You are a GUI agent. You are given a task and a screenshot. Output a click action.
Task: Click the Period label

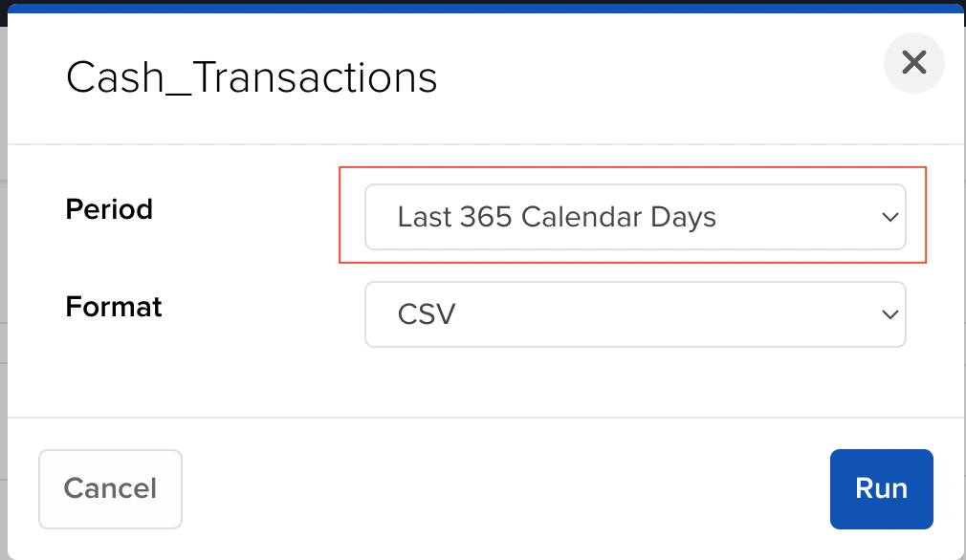pos(108,209)
